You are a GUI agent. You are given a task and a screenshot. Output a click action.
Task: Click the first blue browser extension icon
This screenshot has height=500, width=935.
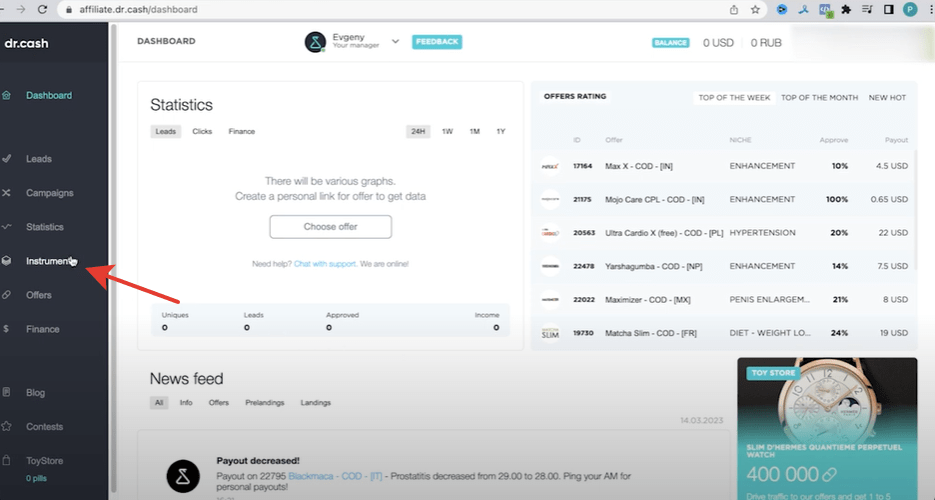coord(782,10)
